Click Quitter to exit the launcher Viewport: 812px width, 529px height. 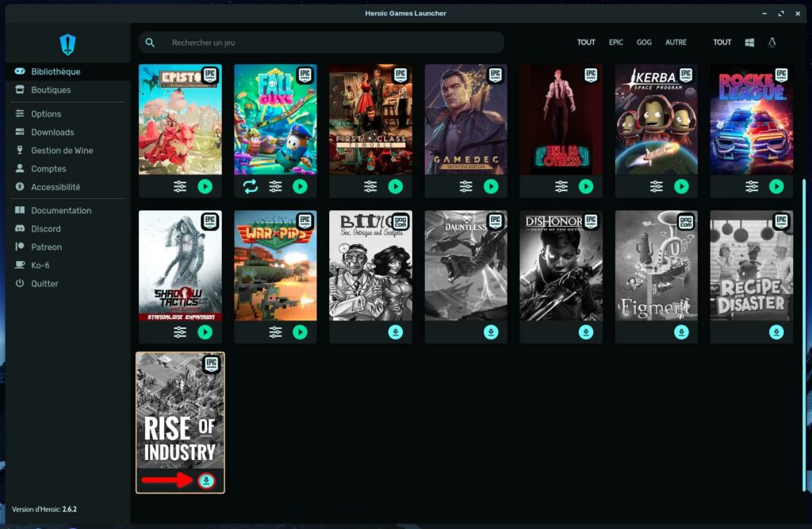pos(44,283)
